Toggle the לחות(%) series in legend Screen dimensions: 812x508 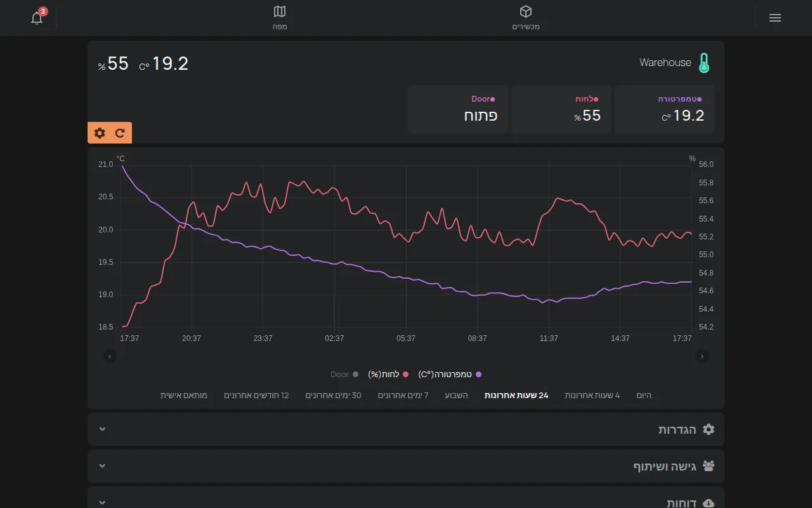pos(388,375)
